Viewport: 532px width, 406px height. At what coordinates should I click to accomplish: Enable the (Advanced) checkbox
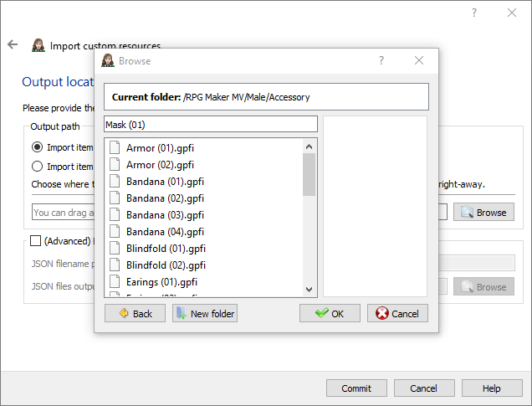35,241
